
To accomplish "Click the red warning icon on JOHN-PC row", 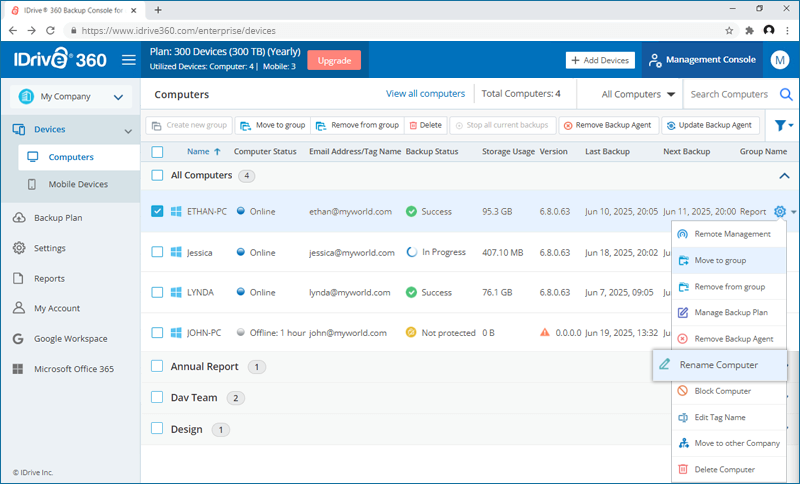I will click(x=545, y=332).
